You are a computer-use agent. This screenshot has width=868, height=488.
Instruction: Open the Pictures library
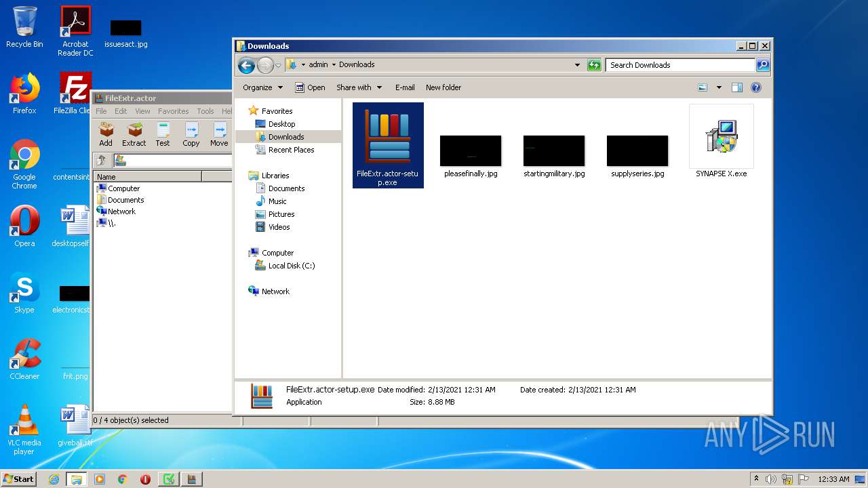coord(281,214)
